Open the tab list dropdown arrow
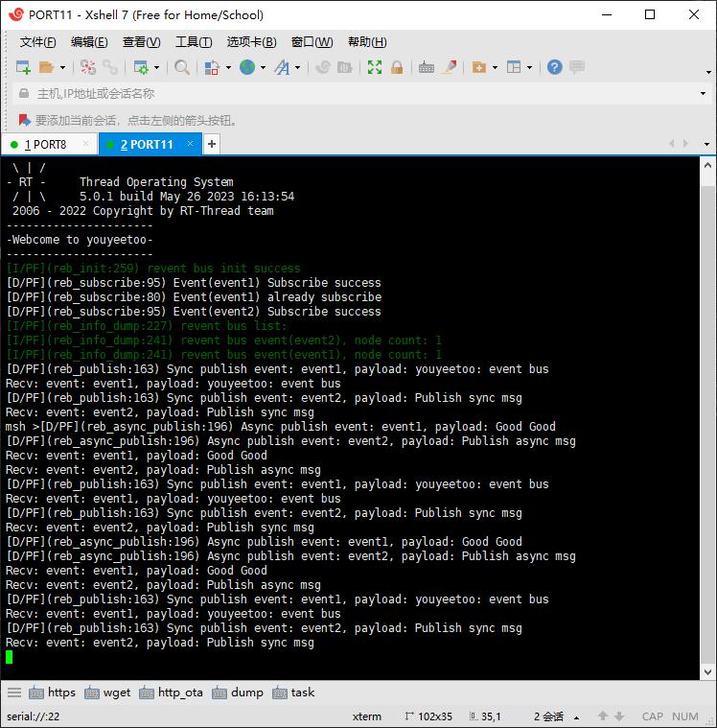This screenshot has width=717, height=728. 706,145
